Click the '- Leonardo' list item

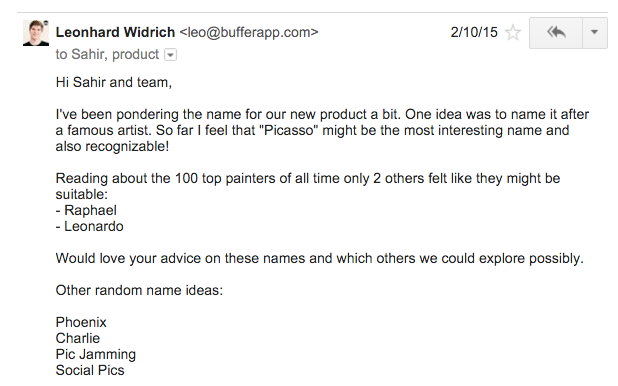pyautogui.click(x=89, y=227)
